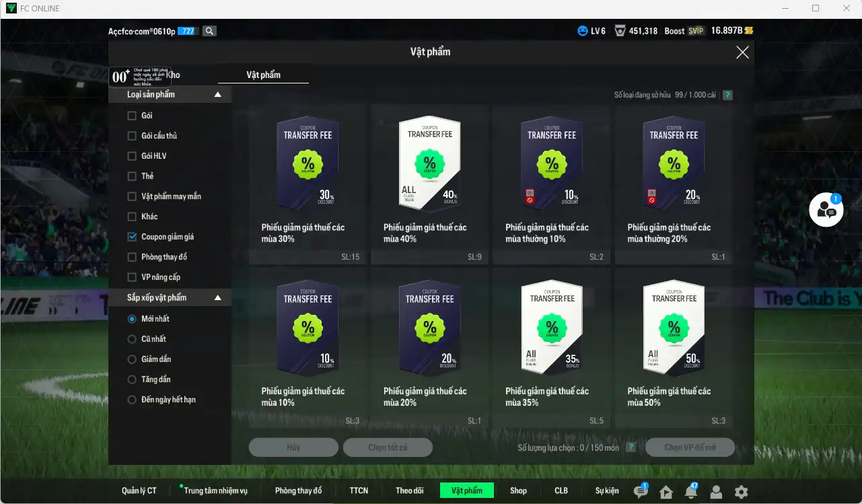Click the Hủy button
This screenshot has height=504, width=862.
pyautogui.click(x=293, y=447)
